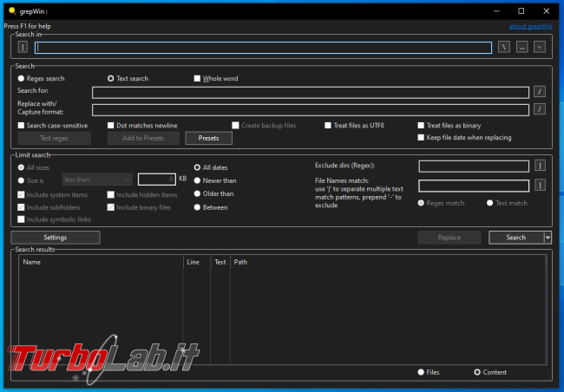This screenshot has width=564, height=392.
Task: Click the Search in path field
Action: [263, 48]
